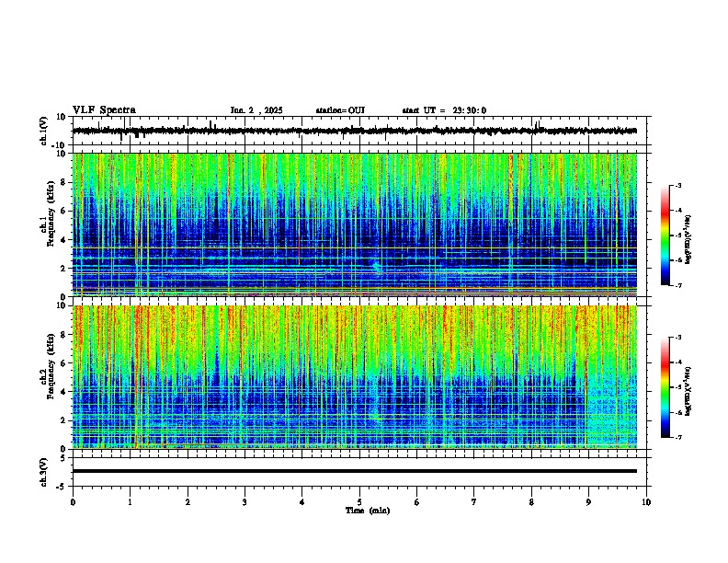This screenshot has height=563, width=728.
Task: Click time axis tick label '4'
Action: coord(302,502)
